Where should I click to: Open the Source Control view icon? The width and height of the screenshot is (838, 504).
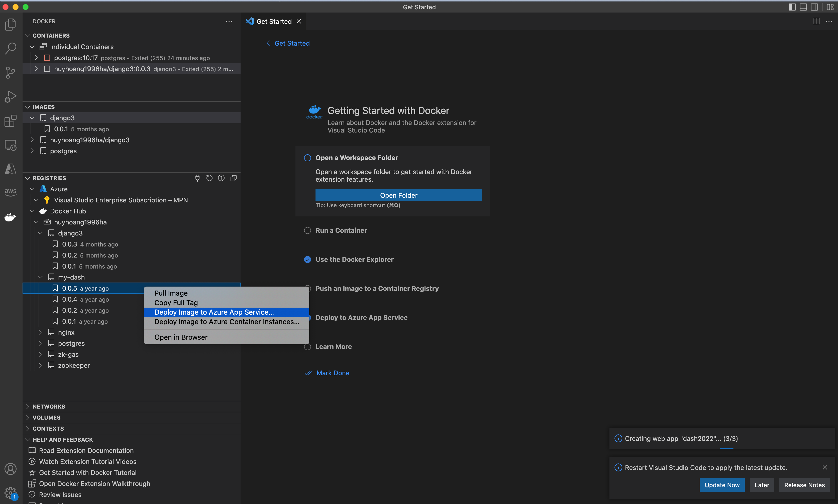11,72
